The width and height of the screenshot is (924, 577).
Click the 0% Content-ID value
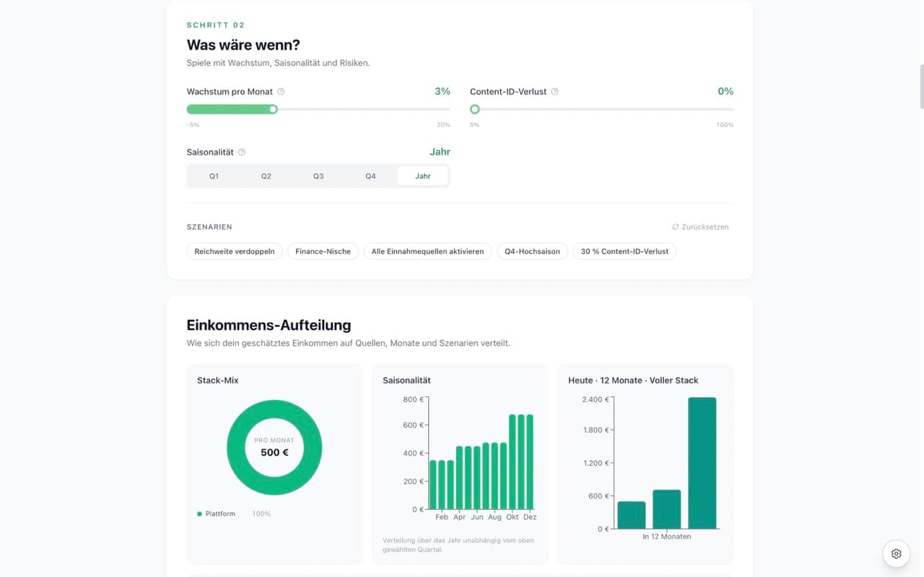725,92
